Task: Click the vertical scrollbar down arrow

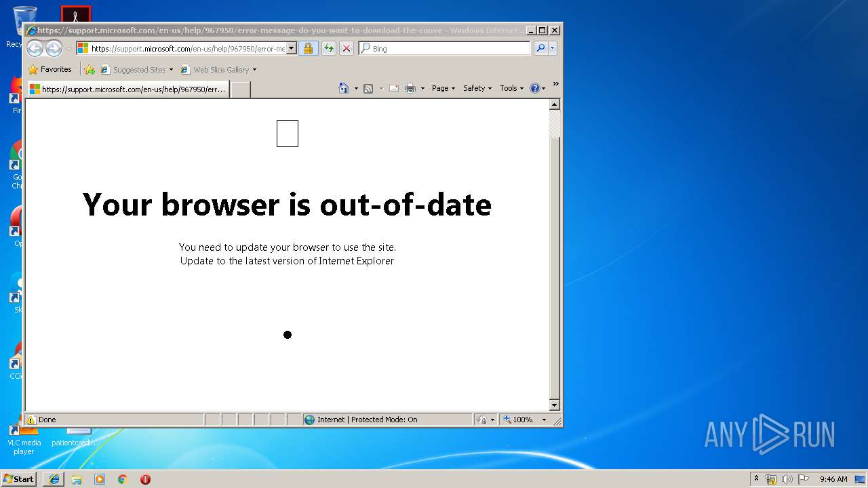Action: click(554, 405)
